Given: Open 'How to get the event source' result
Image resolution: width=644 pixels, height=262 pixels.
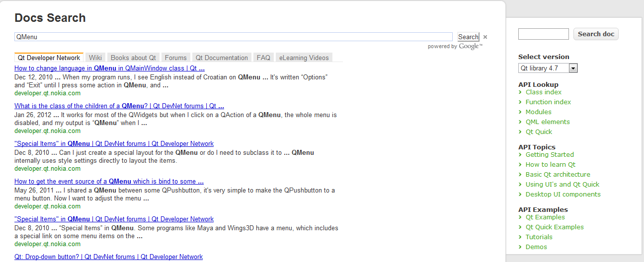Looking at the screenshot, I should pyautogui.click(x=109, y=182).
